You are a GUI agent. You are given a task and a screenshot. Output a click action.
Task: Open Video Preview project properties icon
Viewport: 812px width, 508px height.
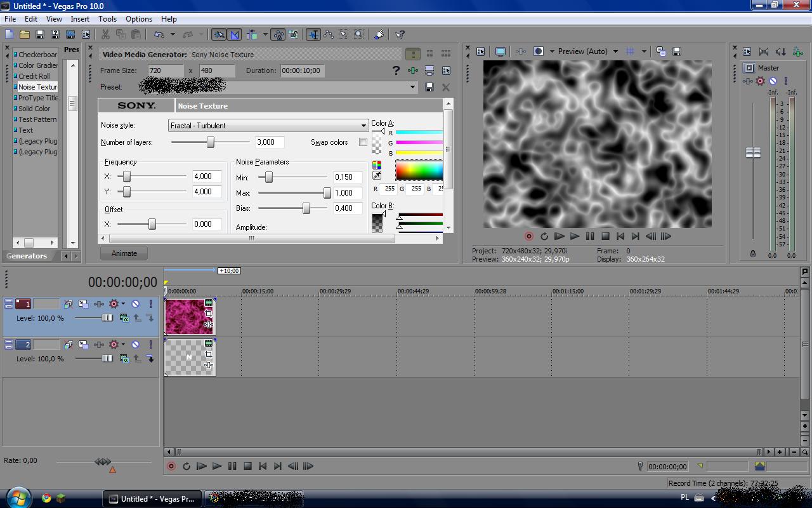pyautogui.click(x=480, y=51)
